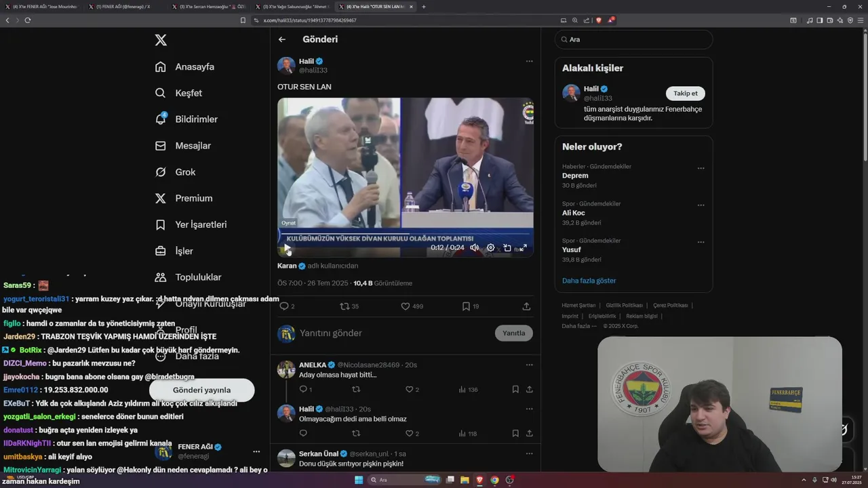Image resolution: width=868 pixels, height=488 pixels.
Task: Click the Gönderi yayınla button
Action: pyautogui.click(x=201, y=390)
